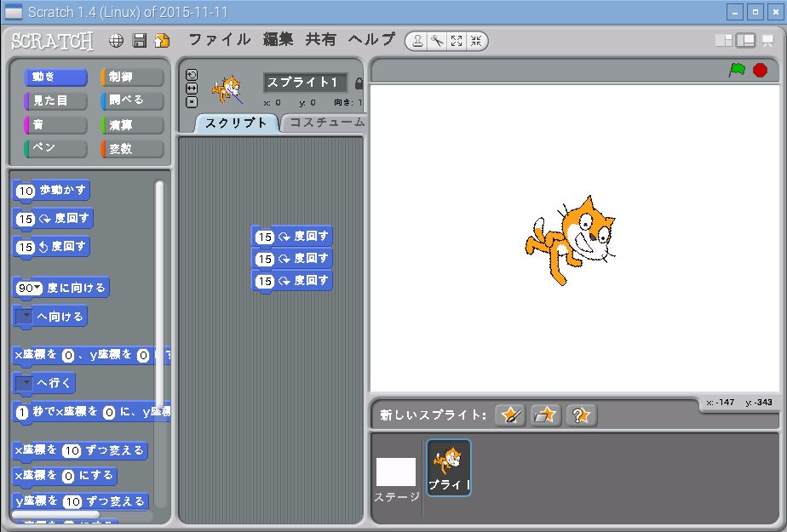Image resolution: width=787 pixels, height=532 pixels.
Task: Click the counterclockwise 15 度回す palette block
Action: (x=51, y=247)
